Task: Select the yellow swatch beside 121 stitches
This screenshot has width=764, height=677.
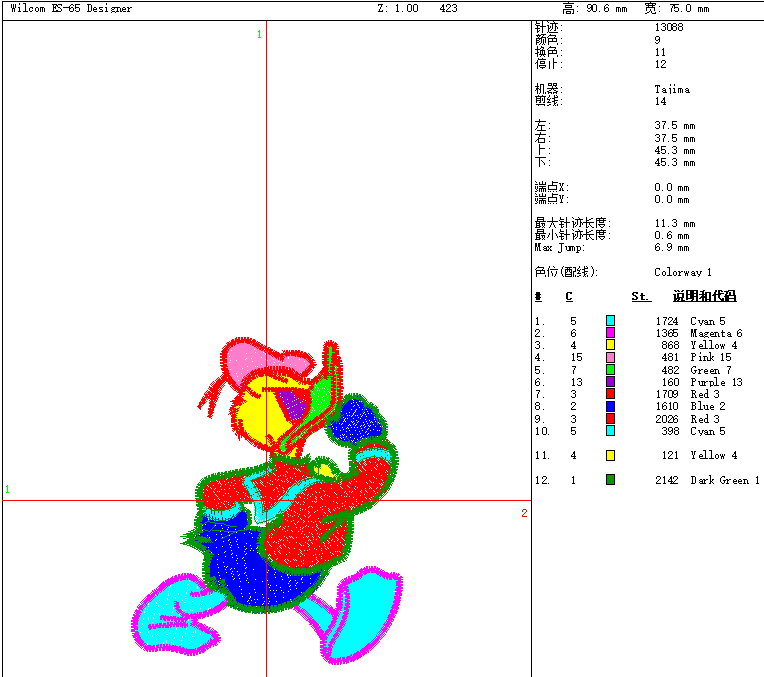Action: coord(610,455)
